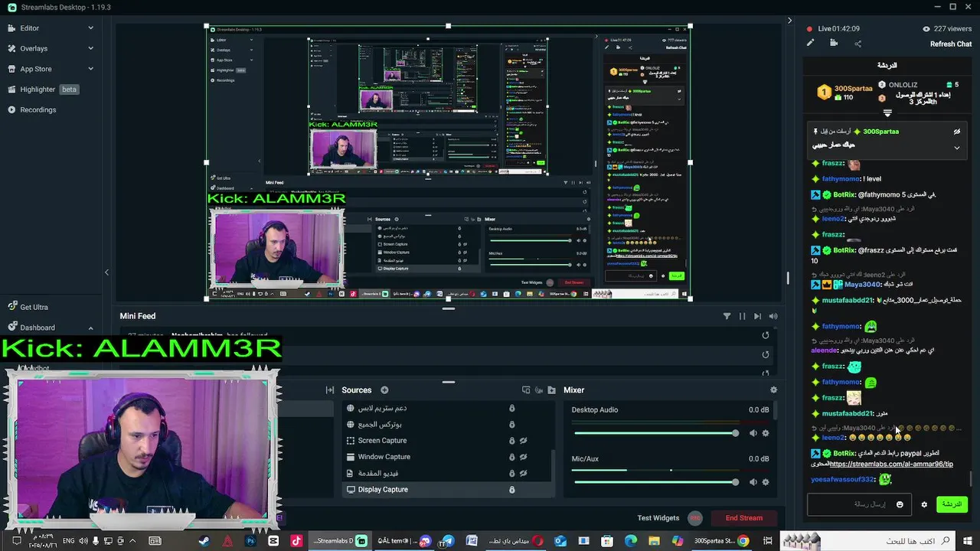The width and height of the screenshot is (980, 551).
Task: Skip the current alert in Mini Feed
Action: (757, 316)
